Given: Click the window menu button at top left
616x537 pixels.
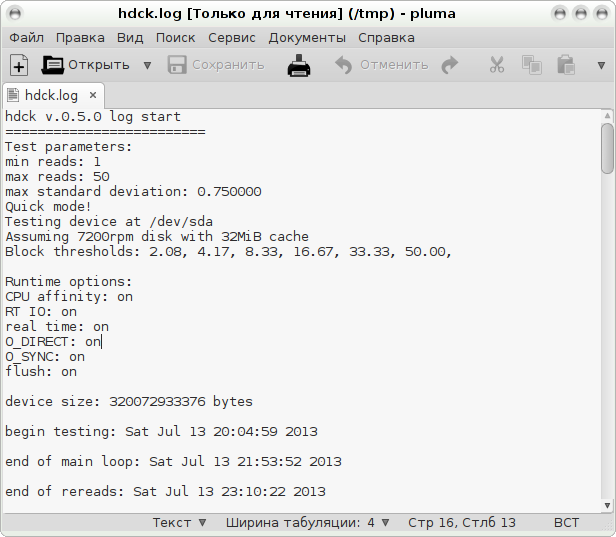Looking at the screenshot, I should coord(15,14).
